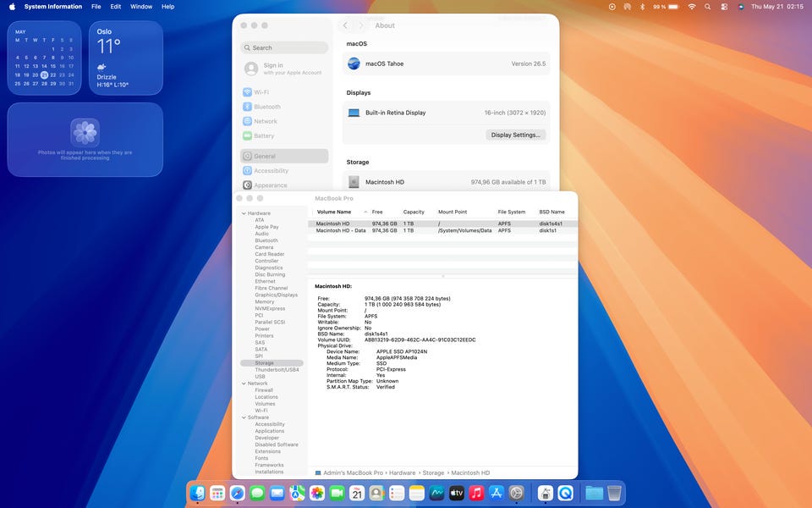Select NVMExpress in the Hardware list
Viewport: 812px width, 508px height.
tap(270, 308)
